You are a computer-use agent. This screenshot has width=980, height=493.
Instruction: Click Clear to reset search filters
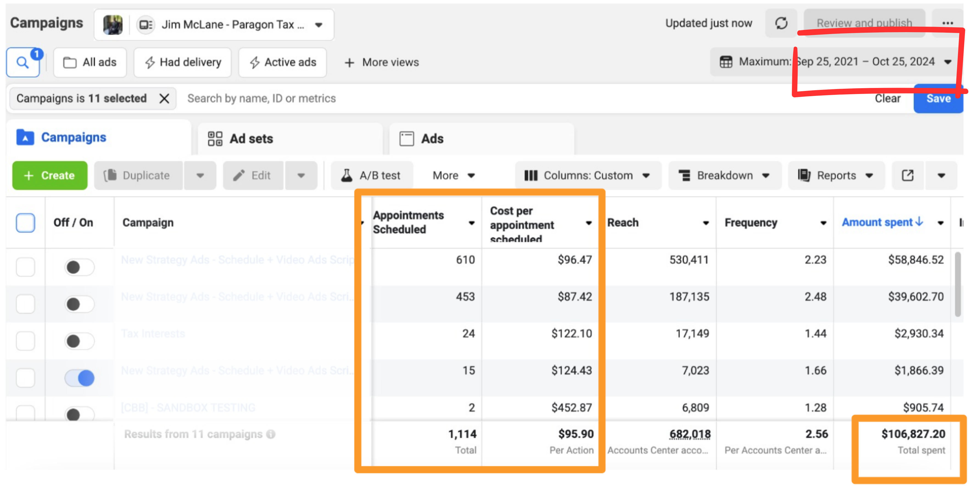(887, 99)
